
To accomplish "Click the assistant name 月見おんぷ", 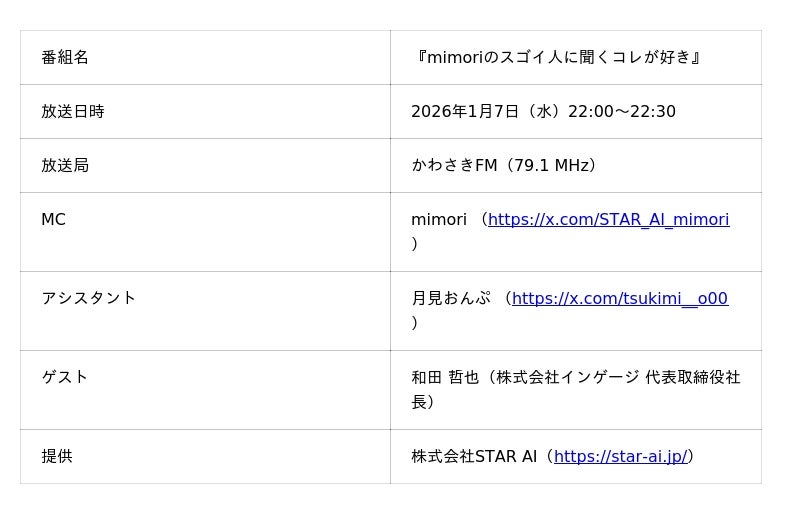I will coord(451,299).
